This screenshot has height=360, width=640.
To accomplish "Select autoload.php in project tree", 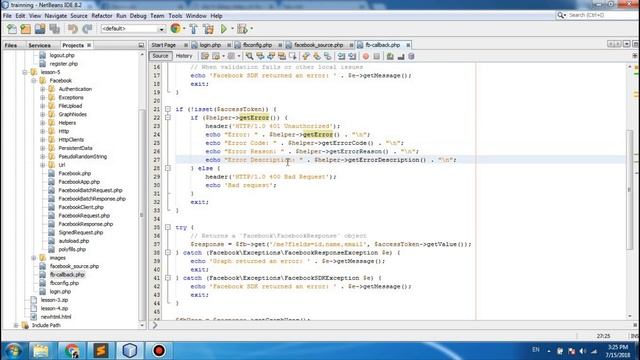I will tap(73, 241).
